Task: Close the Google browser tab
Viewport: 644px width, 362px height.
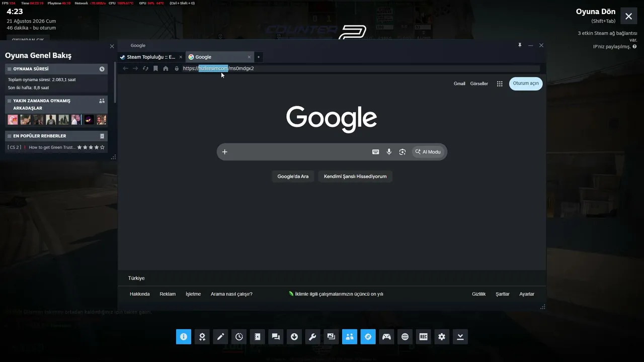Action: click(250, 57)
